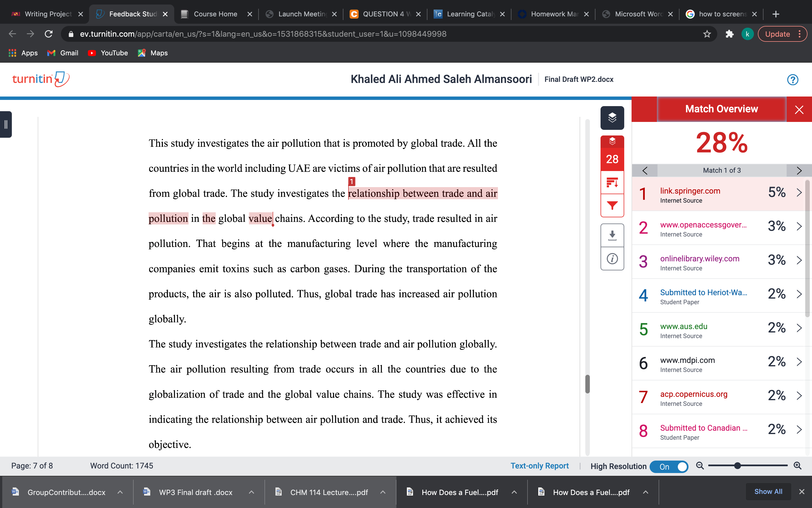Expand www.aus.edu match breakdown

point(799,328)
